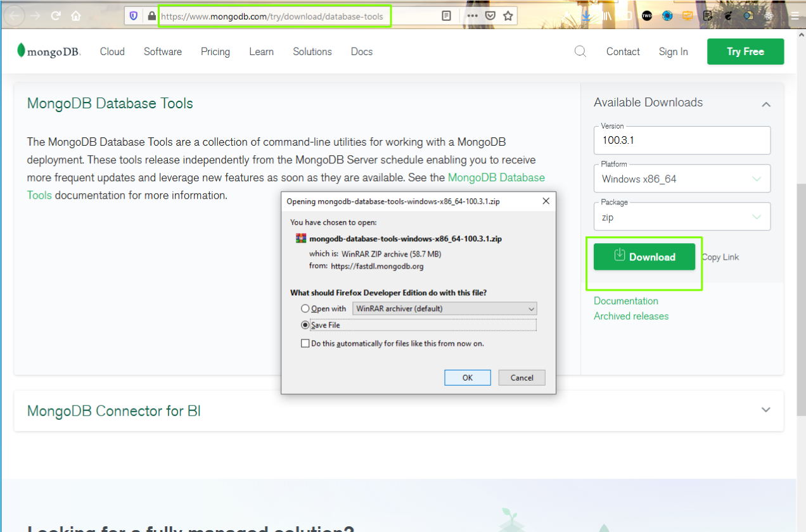The height and width of the screenshot is (532, 806).
Task: Open the Package dropdown showing zip
Action: coord(682,217)
